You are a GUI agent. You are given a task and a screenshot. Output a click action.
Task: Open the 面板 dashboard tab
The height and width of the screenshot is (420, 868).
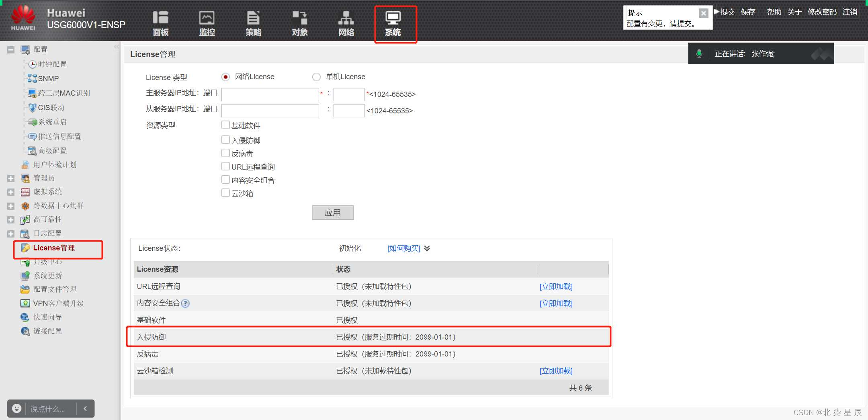tap(161, 23)
